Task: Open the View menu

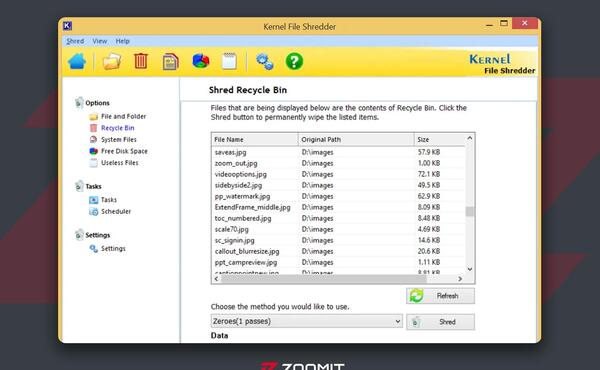Action: (99, 41)
